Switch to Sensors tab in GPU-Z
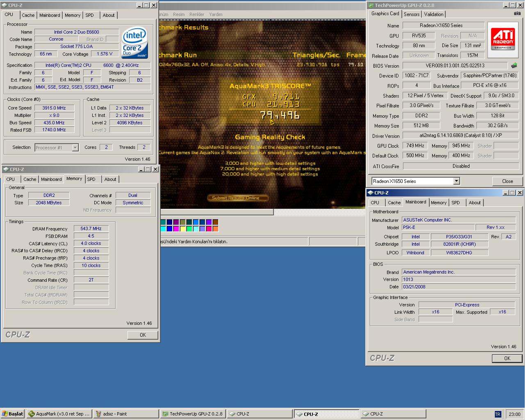Image resolution: width=526 pixels, height=420 pixels. click(x=412, y=14)
